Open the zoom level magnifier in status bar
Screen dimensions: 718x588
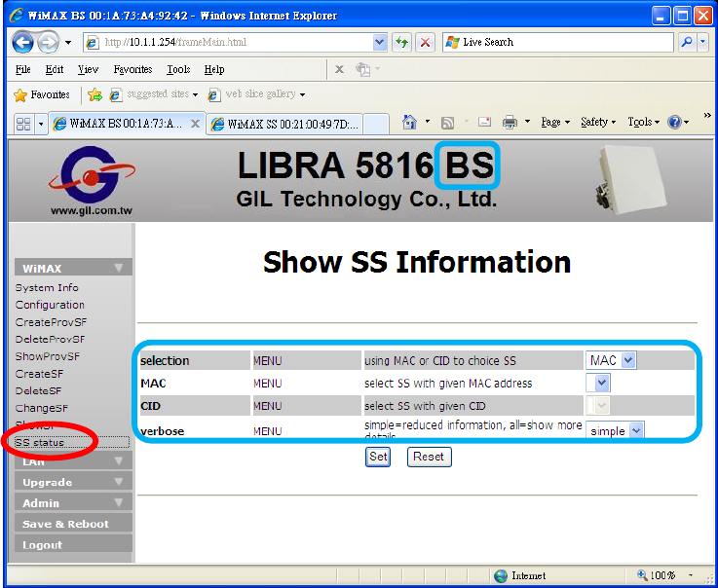[642, 575]
